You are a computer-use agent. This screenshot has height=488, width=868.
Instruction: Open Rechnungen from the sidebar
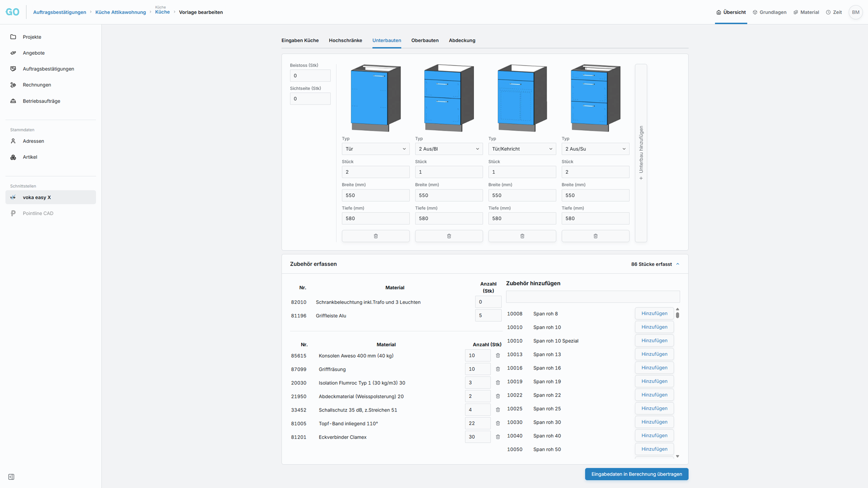37,85
